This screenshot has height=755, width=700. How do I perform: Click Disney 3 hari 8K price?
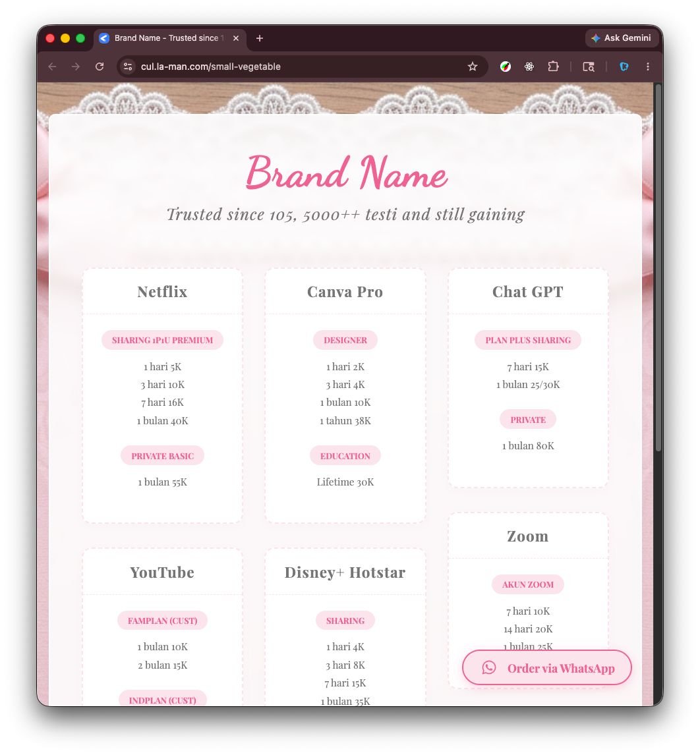click(x=345, y=665)
